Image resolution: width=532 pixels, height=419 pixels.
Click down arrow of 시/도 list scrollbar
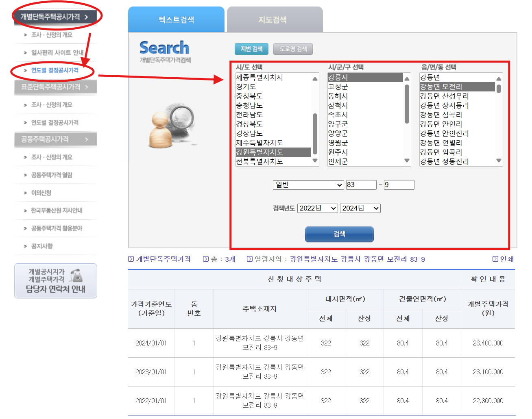(315, 161)
